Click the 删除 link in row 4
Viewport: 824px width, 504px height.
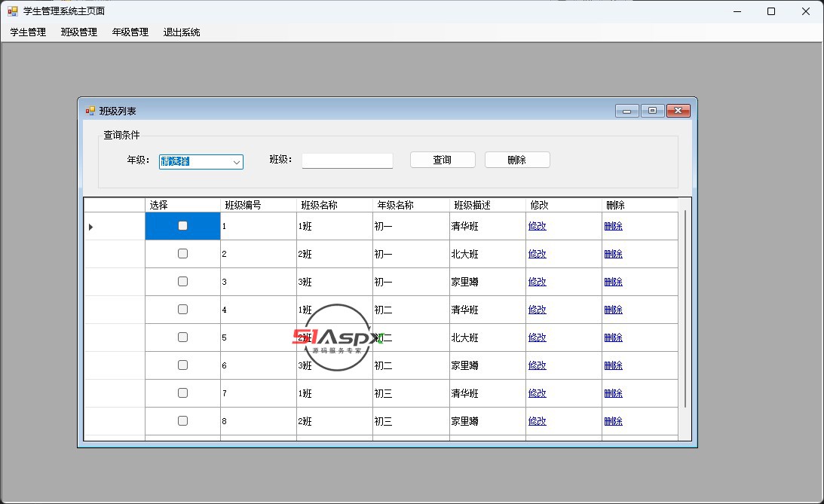coord(613,310)
